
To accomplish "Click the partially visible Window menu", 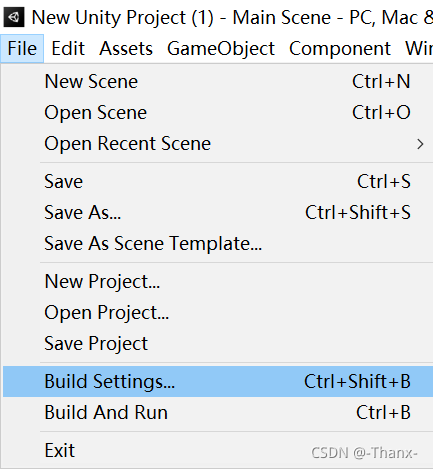I will 418,49.
